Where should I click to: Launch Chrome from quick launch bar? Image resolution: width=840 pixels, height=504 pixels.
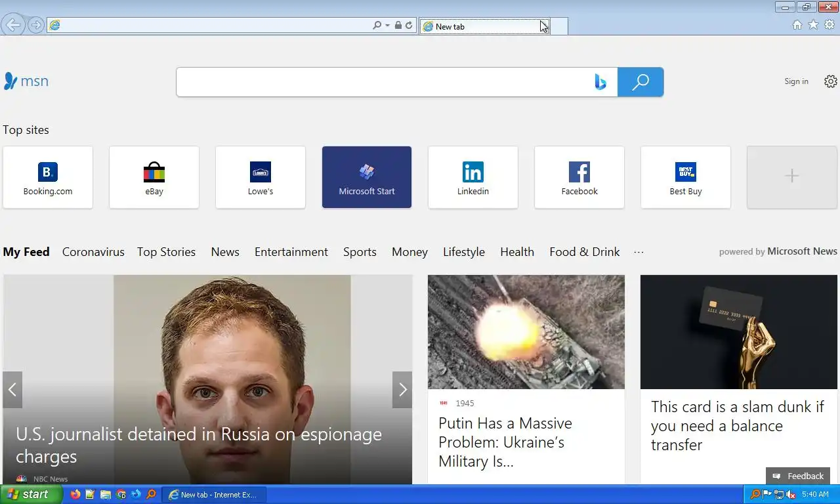121,494
